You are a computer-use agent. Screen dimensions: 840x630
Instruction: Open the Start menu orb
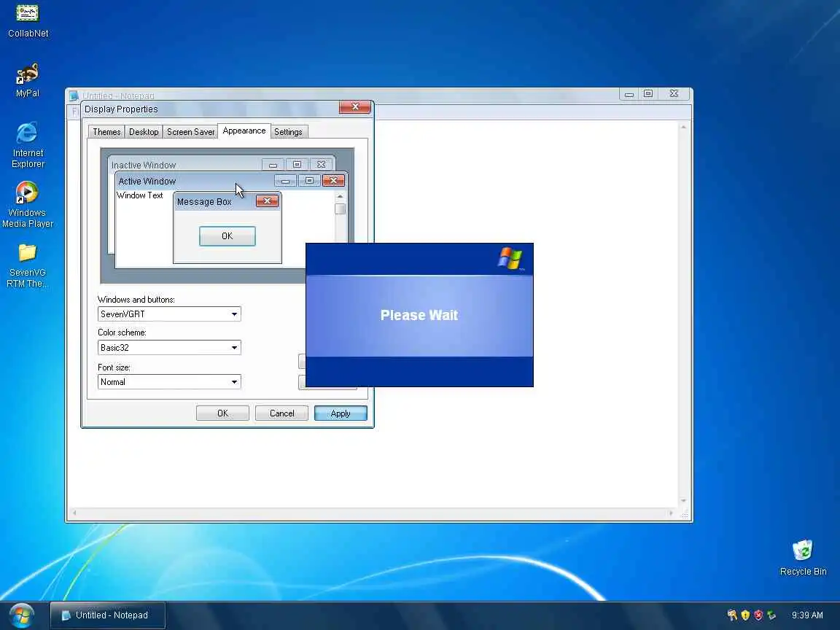(21, 615)
